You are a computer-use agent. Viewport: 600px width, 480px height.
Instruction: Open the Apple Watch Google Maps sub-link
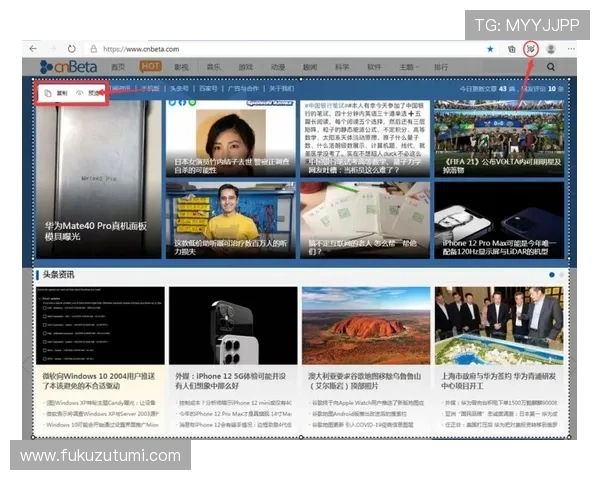[x=368, y=403]
